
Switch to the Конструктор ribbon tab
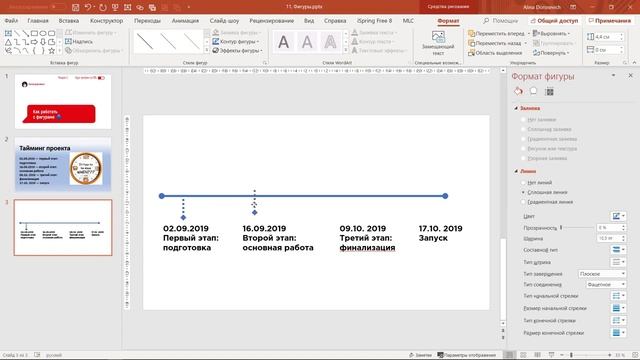click(107, 20)
